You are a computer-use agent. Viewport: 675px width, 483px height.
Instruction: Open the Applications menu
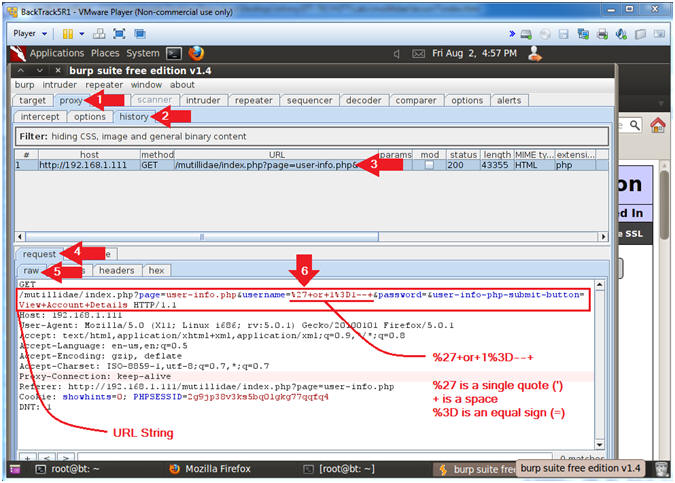click(57, 53)
